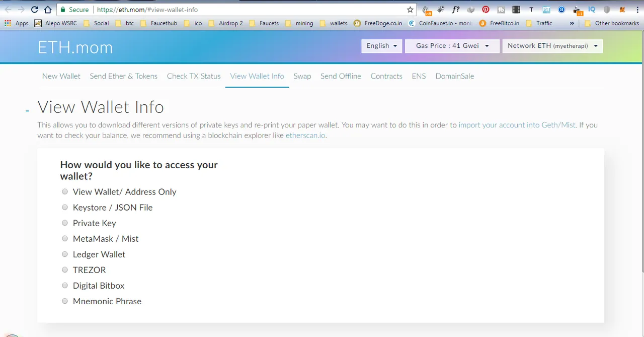Screen dimensions: 644x337
Task: Open the etherscan.io link
Action: point(305,136)
